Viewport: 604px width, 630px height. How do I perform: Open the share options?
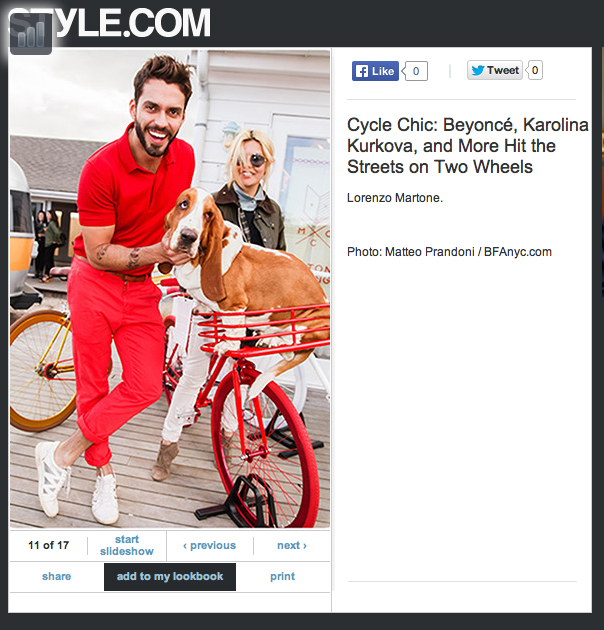(56, 576)
